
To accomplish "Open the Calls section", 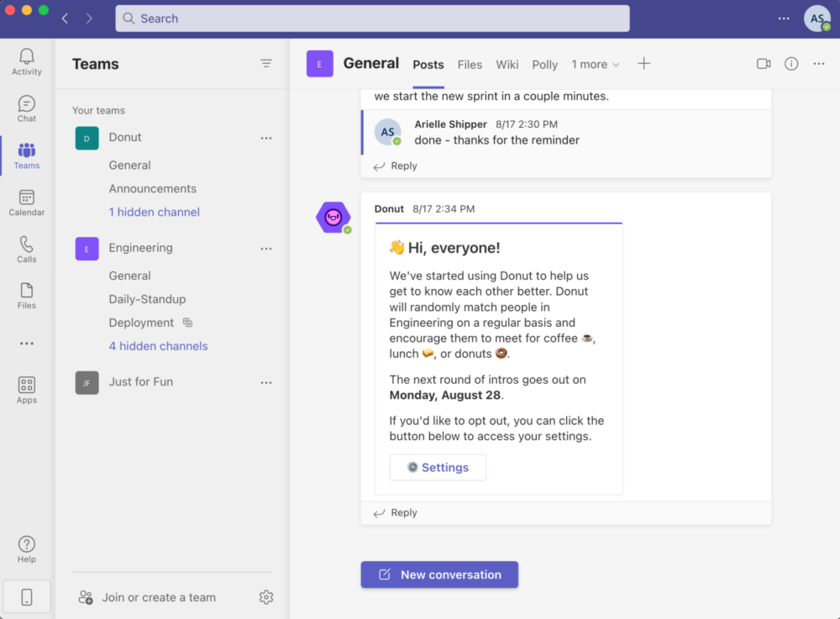I will click(26, 249).
